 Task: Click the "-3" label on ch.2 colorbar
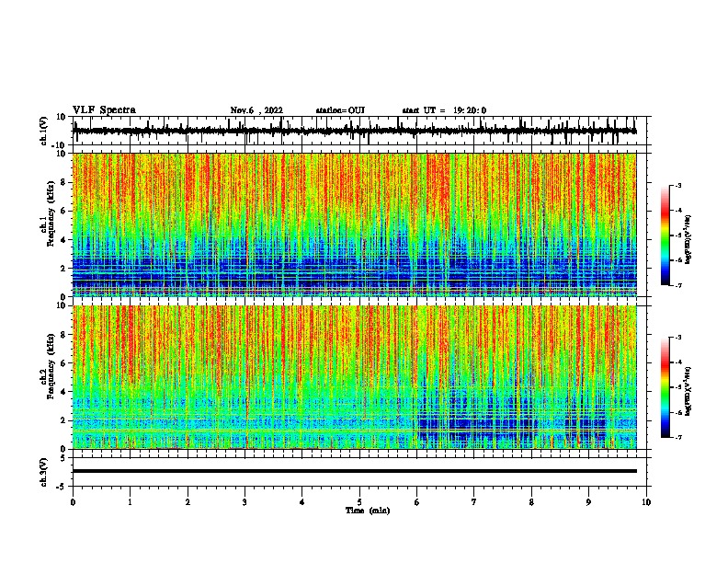coord(677,338)
